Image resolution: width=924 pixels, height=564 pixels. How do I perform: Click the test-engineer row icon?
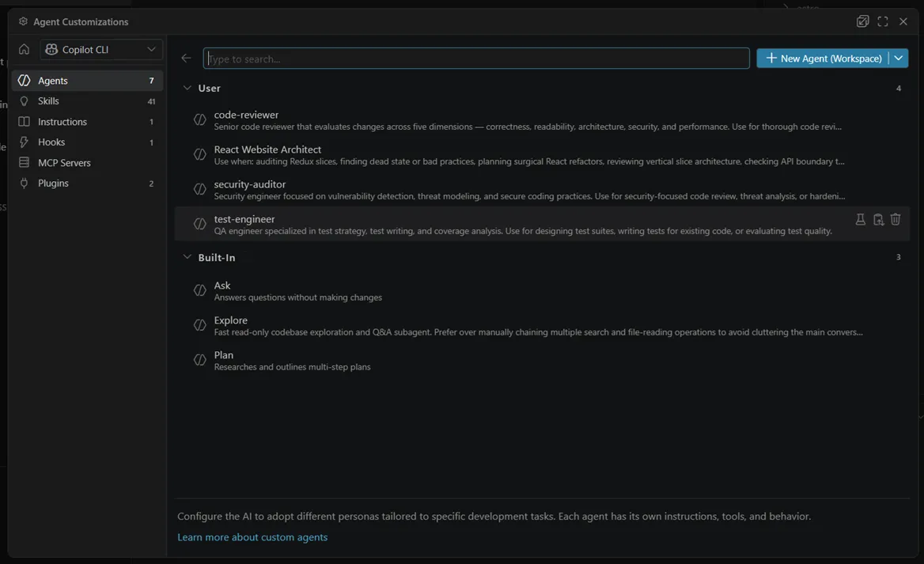coord(200,224)
